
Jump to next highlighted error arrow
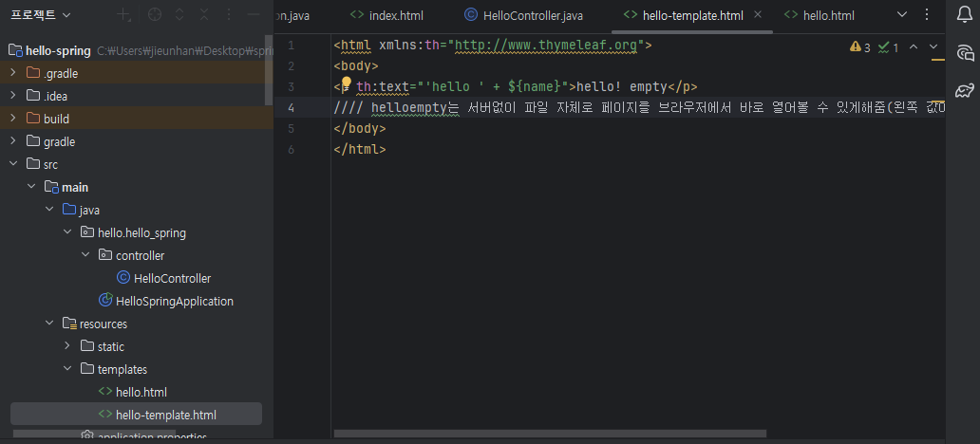click(933, 46)
